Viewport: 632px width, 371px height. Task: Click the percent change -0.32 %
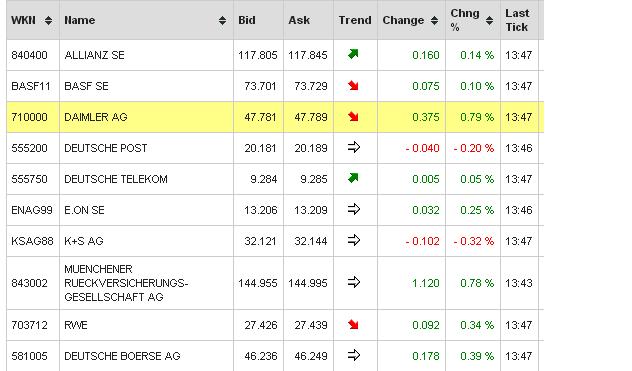tap(474, 241)
